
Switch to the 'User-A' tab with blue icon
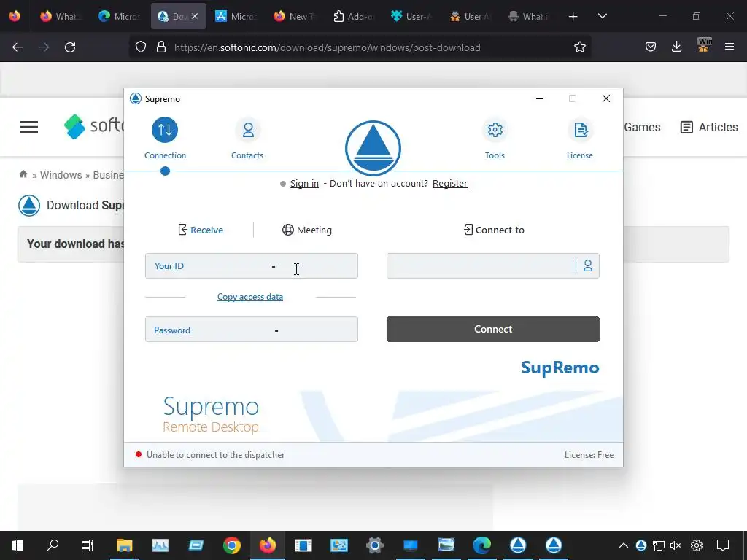tap(412, 17)
